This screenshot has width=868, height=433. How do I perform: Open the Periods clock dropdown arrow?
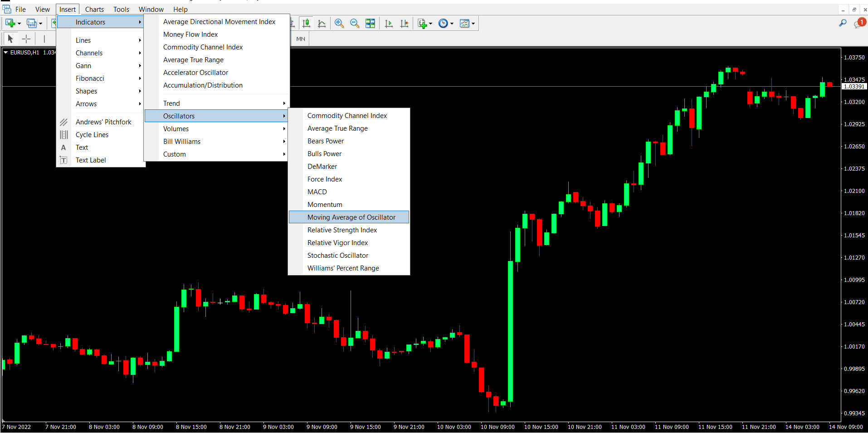point(452,24)
